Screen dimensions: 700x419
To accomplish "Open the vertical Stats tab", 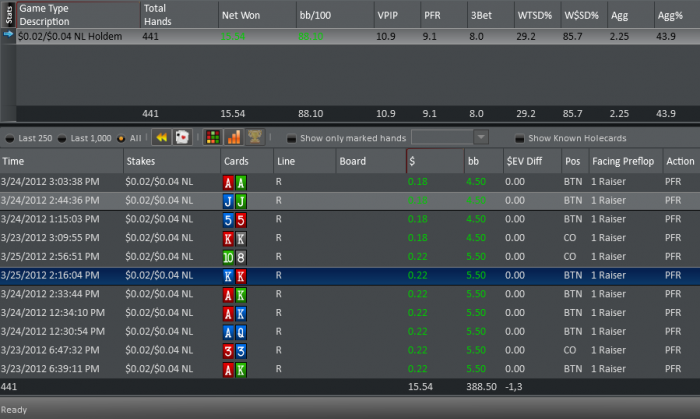I will pyautogui.click(x=8, y=14).
